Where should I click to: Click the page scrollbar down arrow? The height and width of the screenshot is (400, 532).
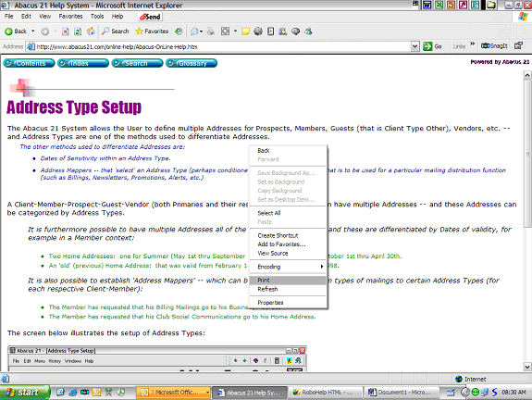527,367
